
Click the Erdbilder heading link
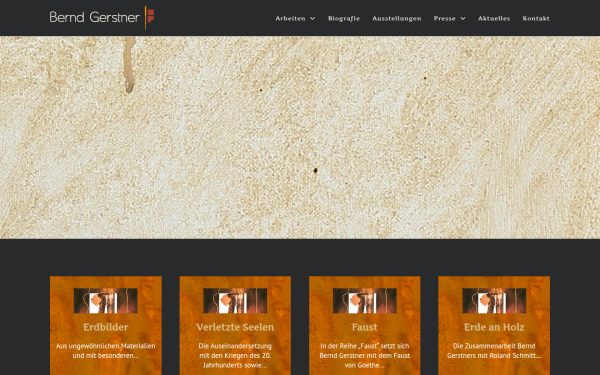(x=106, y=327)
